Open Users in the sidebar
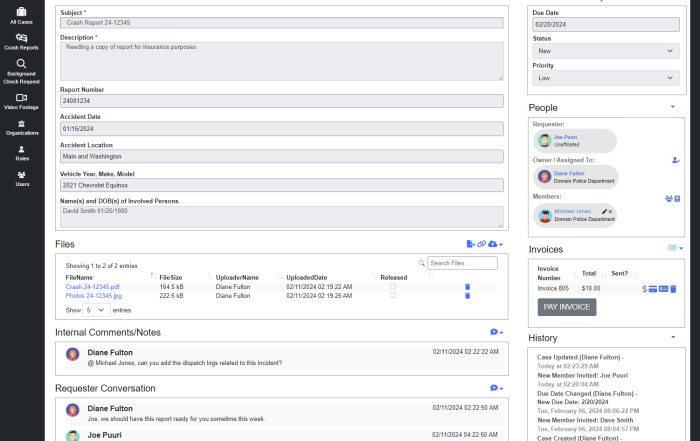 click(x=21, y=179)
